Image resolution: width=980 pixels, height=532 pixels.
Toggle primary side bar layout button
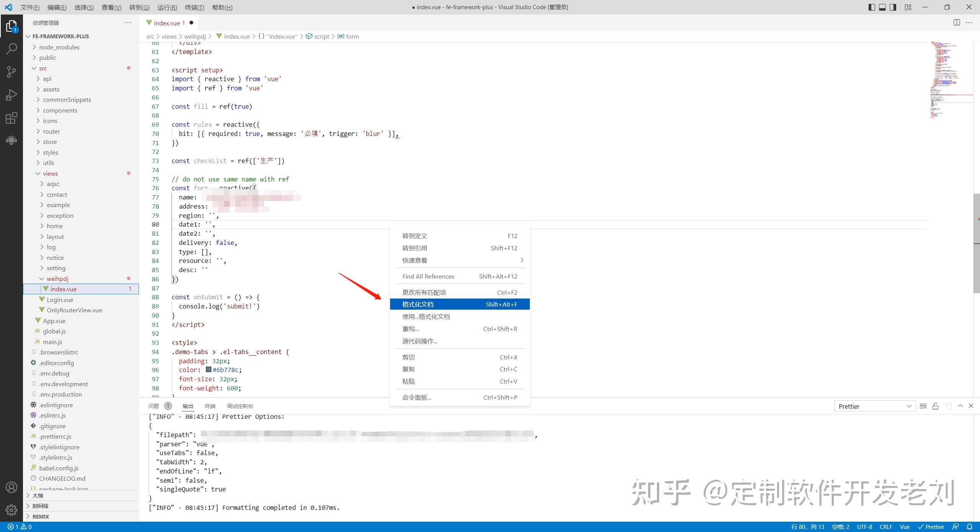tap(872, 7)
